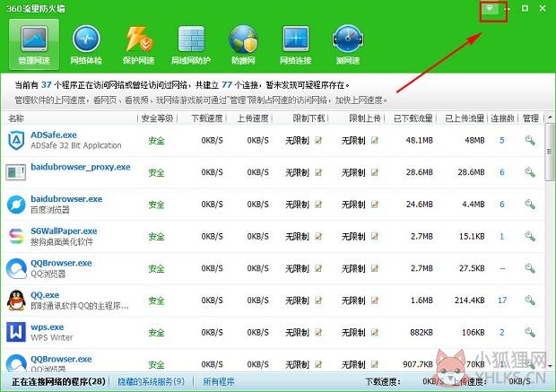
Task: Click the wps.exe Writer icon
Action: 16,332
